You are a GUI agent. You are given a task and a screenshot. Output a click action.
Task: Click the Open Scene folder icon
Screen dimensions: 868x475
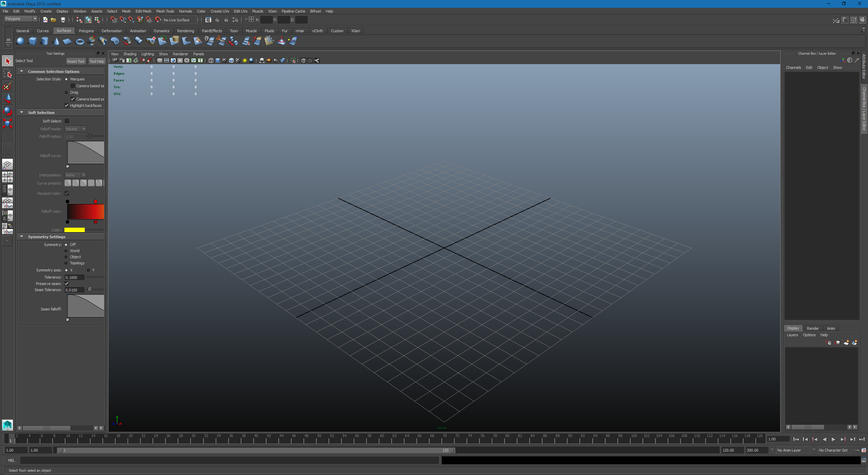click(x=54, y=20)
